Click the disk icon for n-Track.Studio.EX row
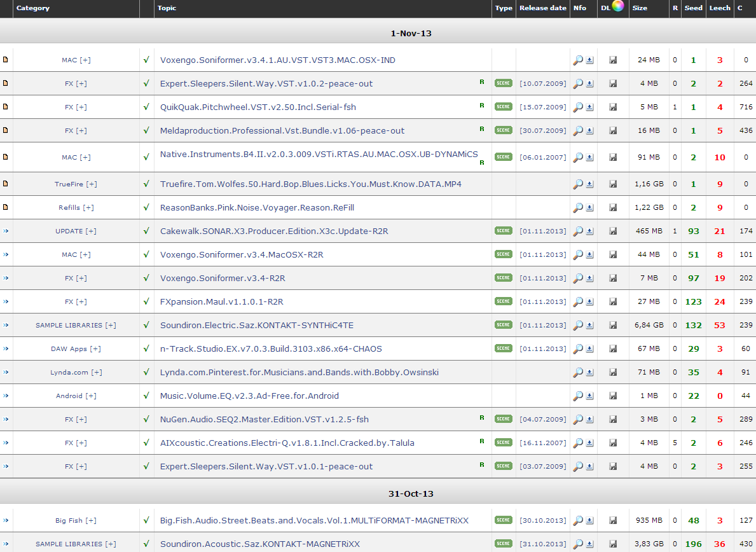This screenshot has height=552, width=756. coord(613,348)
